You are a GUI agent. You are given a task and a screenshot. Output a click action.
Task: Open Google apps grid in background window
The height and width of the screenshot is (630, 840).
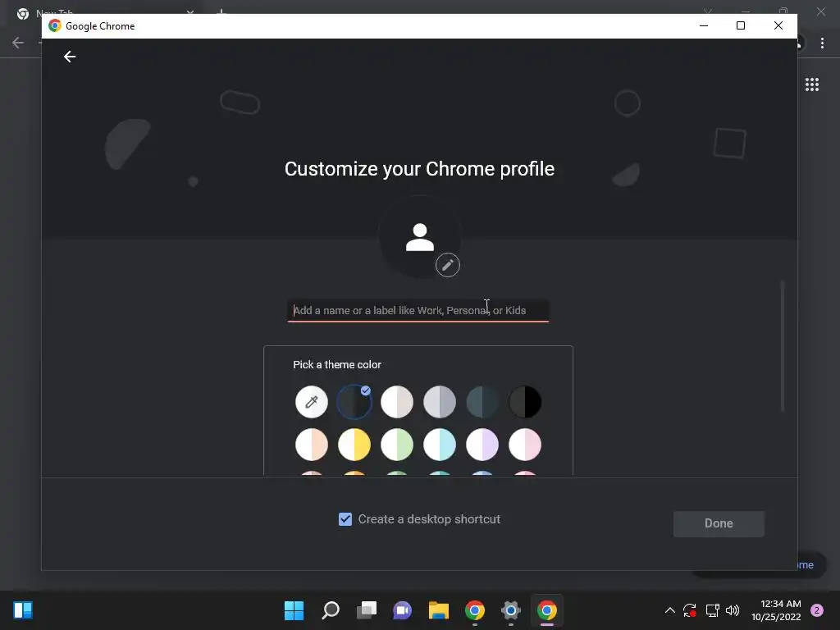point(811,84)
